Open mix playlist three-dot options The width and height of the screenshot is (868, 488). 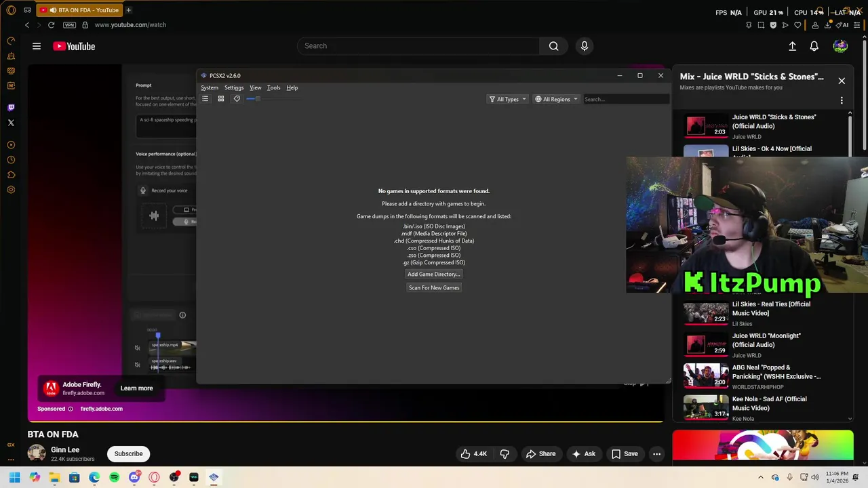click(x=842, y=100)
